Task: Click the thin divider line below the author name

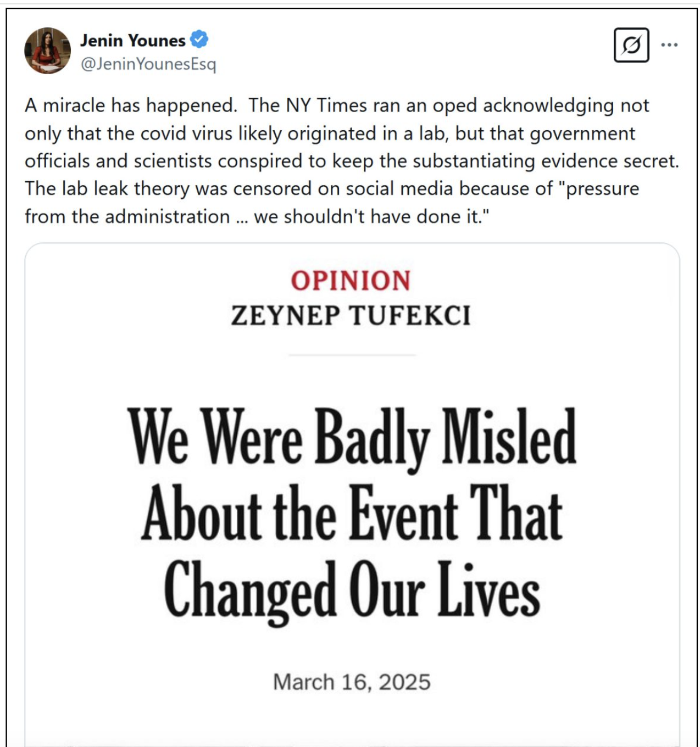Action: click(352, 355)
